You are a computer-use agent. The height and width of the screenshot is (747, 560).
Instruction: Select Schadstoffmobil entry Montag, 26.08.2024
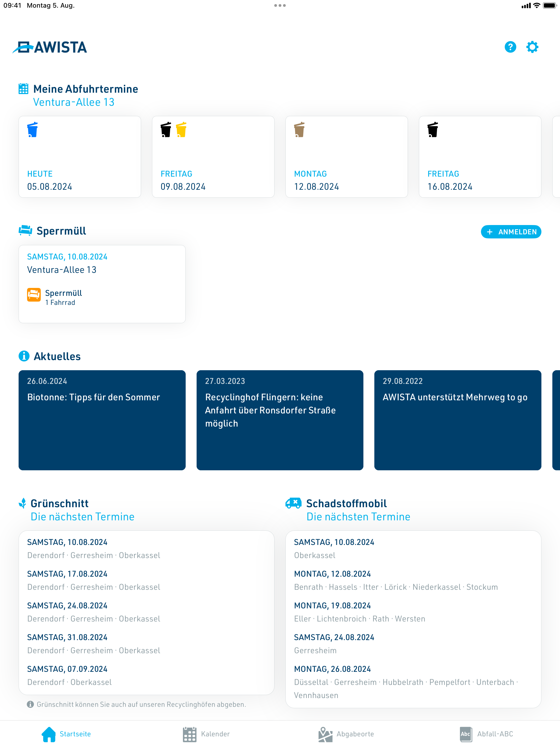[x=413, y=682]
